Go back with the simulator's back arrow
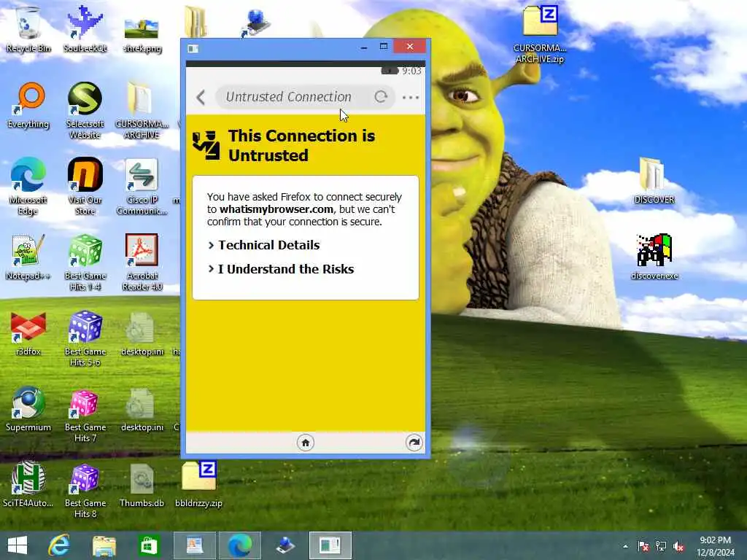This screenshot has width=747, height=560. tap(201, 98)
